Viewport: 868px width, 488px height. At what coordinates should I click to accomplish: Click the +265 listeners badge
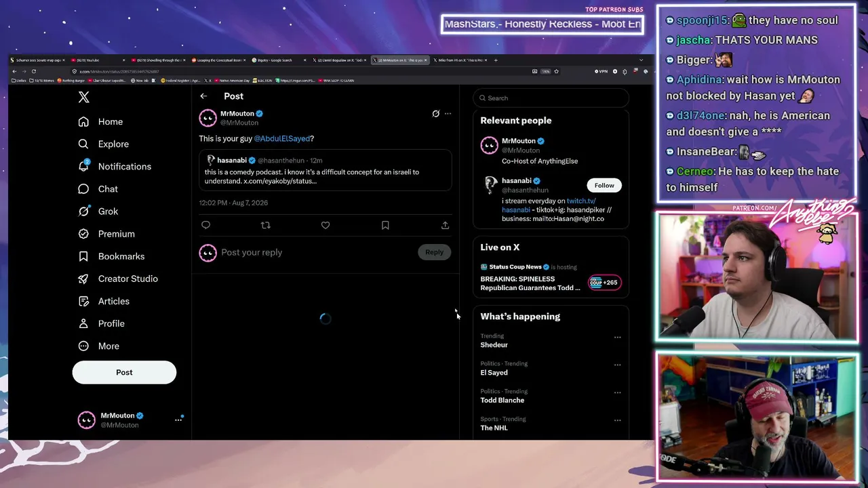[x=604, y=283]
